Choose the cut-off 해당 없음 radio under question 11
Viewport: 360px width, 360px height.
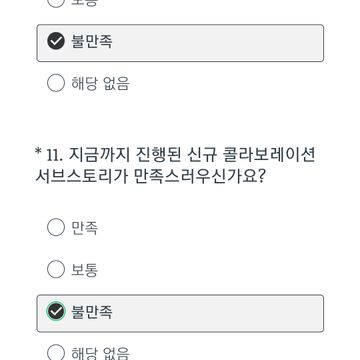[56, 352]
